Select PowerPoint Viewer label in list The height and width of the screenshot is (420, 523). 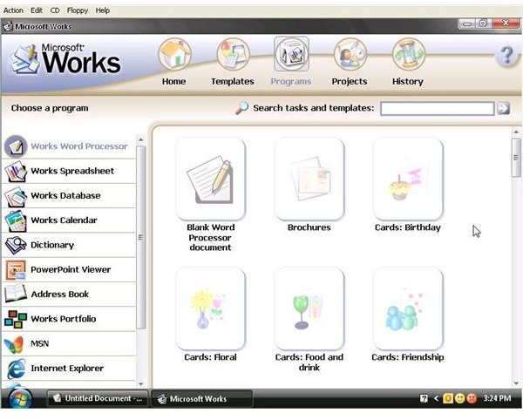pyautogui.click(x=71, y=269)
